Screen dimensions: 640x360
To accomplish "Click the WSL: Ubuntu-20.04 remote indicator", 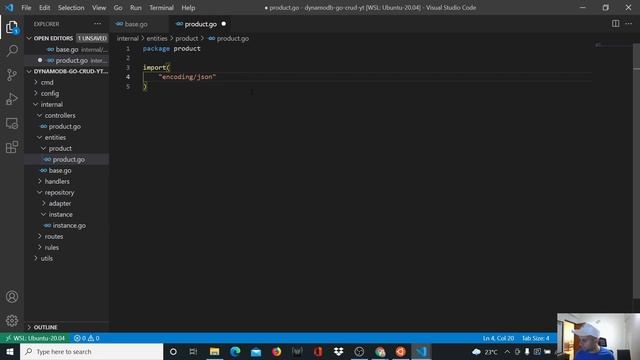I will tap(36, 338).
